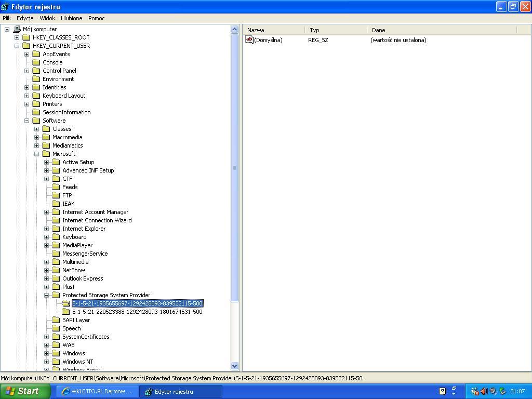Click the AppEvents folder icon

coord(36,54)
